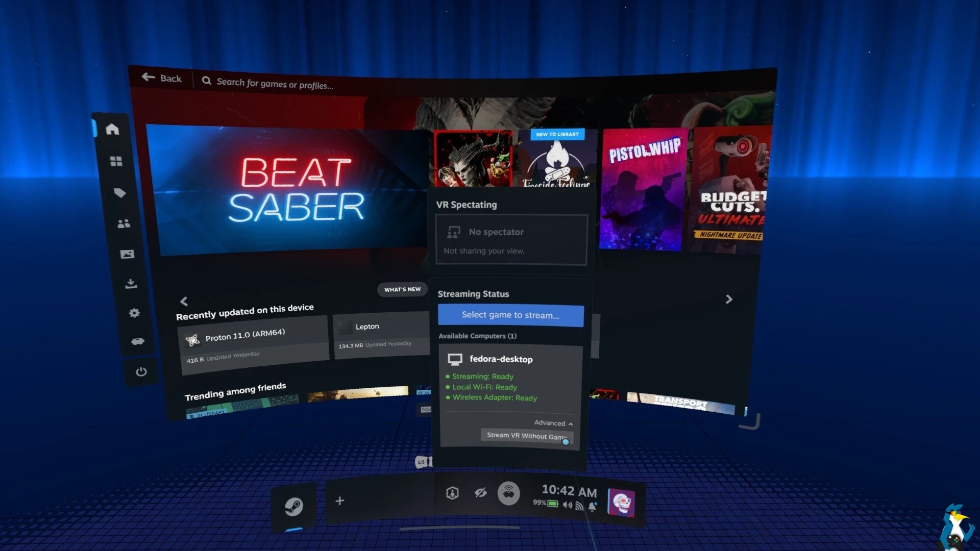This screenshot has height=551, width=980.
Task: Click the round streaming cloud icon
Action: coord(508,493)
